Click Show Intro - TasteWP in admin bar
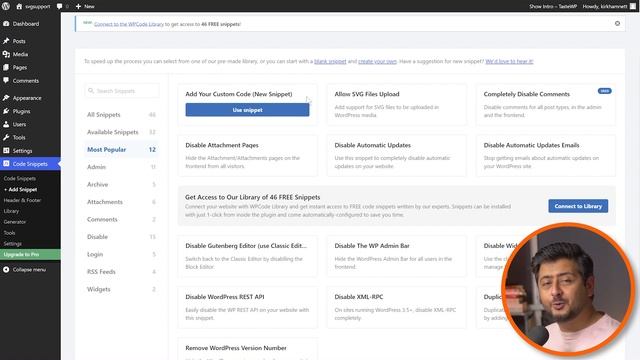Viewport: 640px width, 360px height. tap(553, 7)
